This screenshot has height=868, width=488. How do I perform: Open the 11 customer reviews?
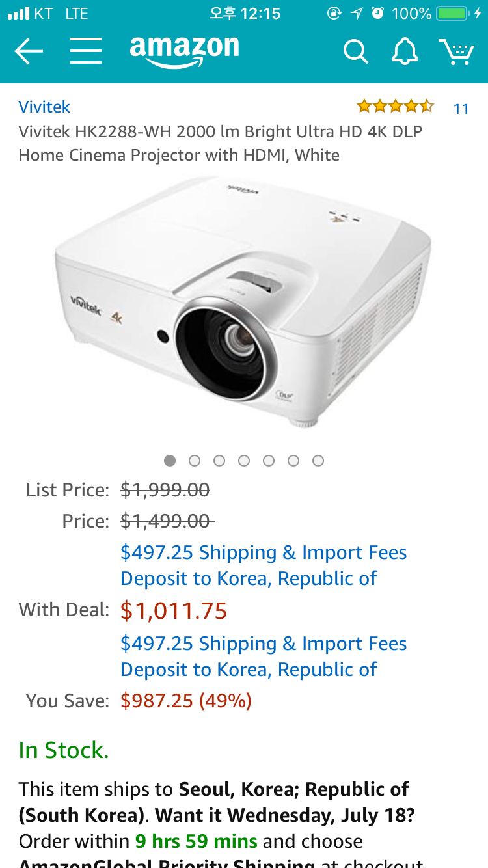pyautogui.click(x=461, y=109)
